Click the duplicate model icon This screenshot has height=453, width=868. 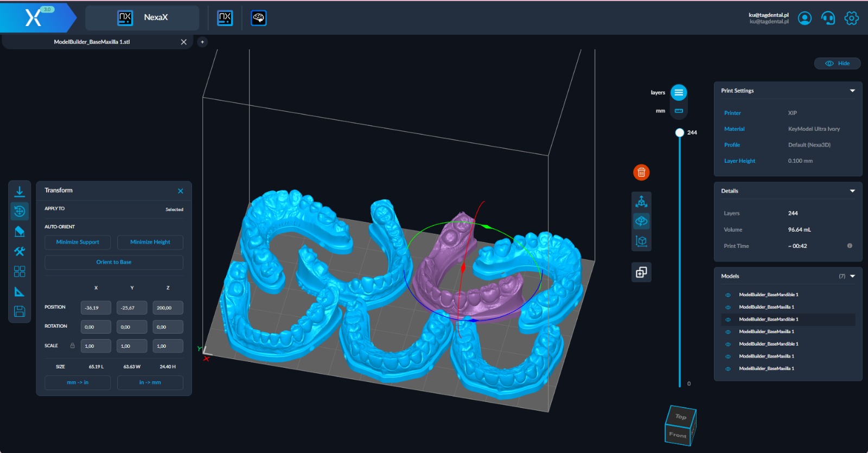(x=641, y=272)
